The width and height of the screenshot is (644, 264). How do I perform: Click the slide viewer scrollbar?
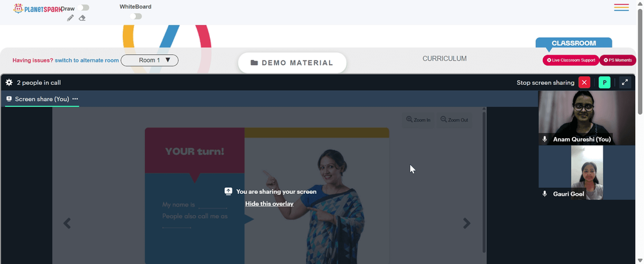[484, 181]
